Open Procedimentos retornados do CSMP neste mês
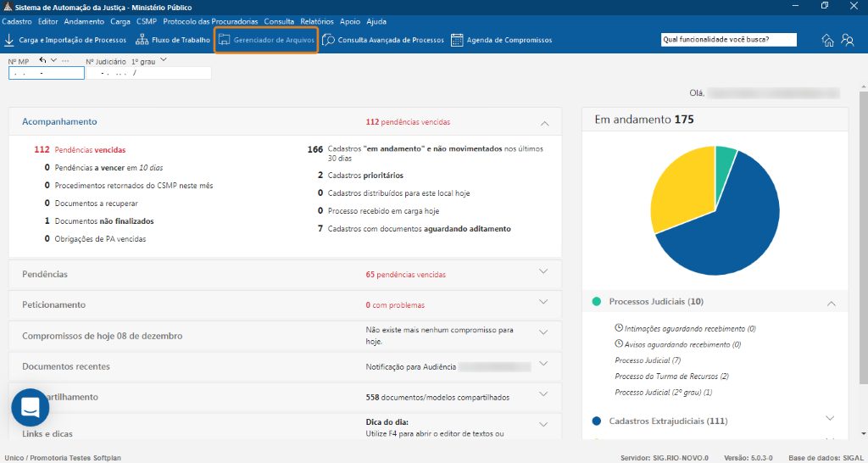Screen dimensions: 868x463 129,186
